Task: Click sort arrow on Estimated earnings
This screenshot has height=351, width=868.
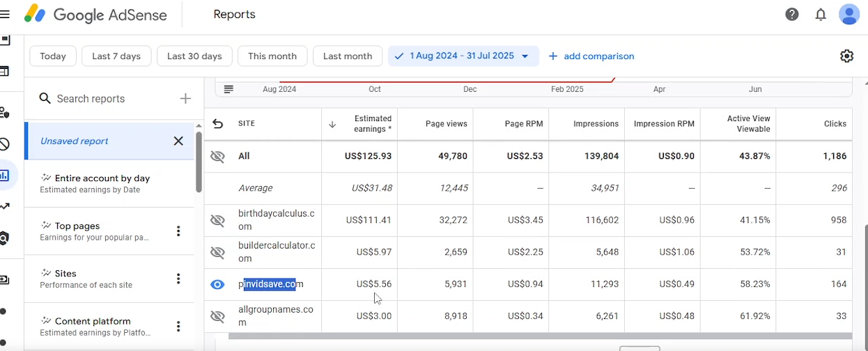Action: [x=332, y=124]
